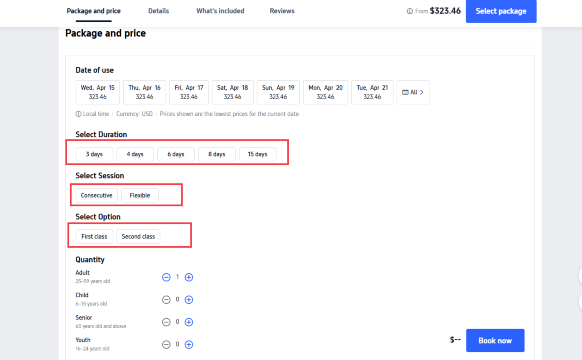Choose date Mon, Apr 20
The height and width of the screenshot is (360, 582).
click(x=326, y=92)
